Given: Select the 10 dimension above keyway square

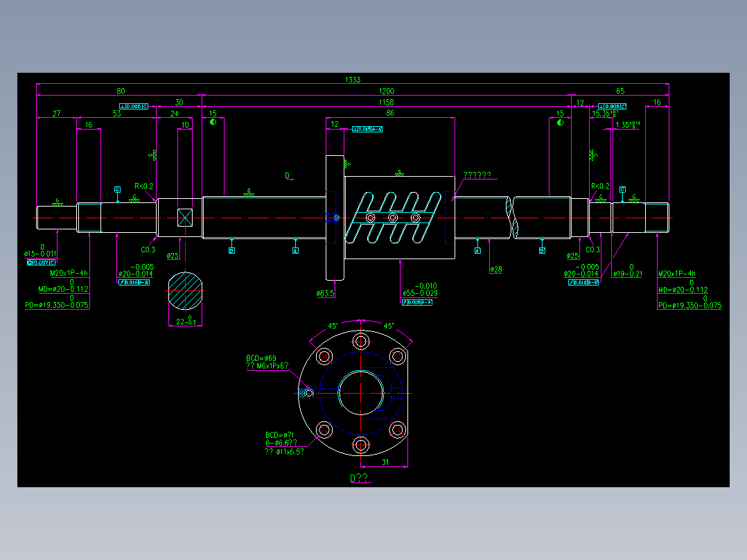Looking at the screenshot, I should click(x=185, y=125).
